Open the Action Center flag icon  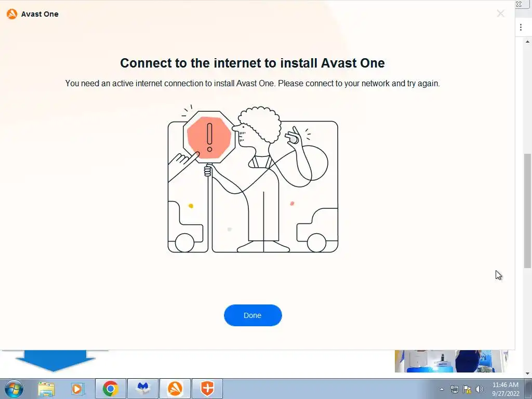coord(467,389)
